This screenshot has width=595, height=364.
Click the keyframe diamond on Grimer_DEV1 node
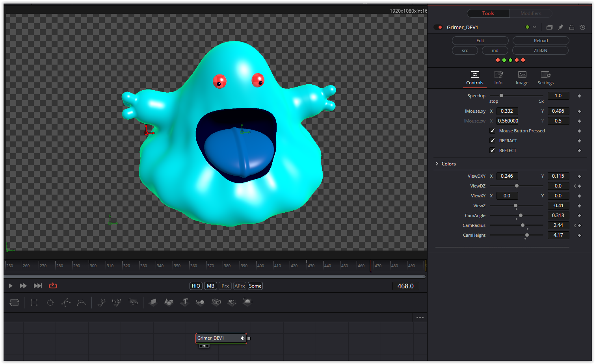pos(243,338)
